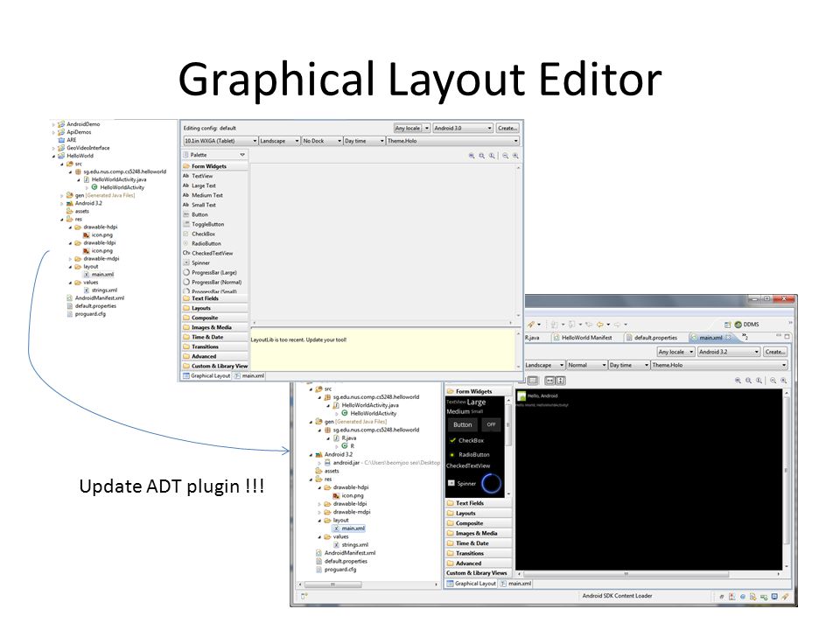Open main.xml source tab in Android 3.0 editor

coord(249,376)
